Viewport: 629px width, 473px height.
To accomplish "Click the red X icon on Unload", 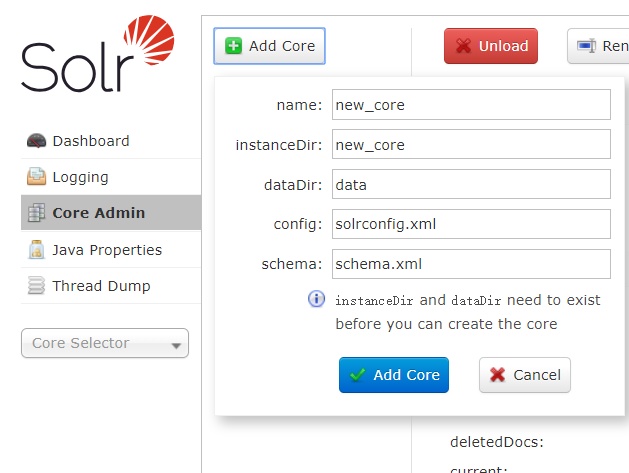I will 463,46.
